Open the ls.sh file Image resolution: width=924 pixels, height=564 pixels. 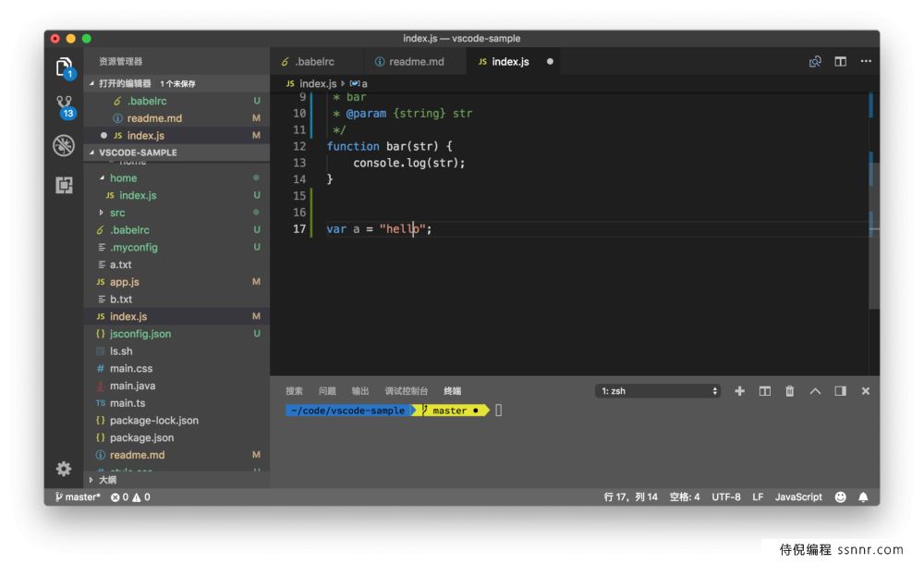(x=176, y=351)
